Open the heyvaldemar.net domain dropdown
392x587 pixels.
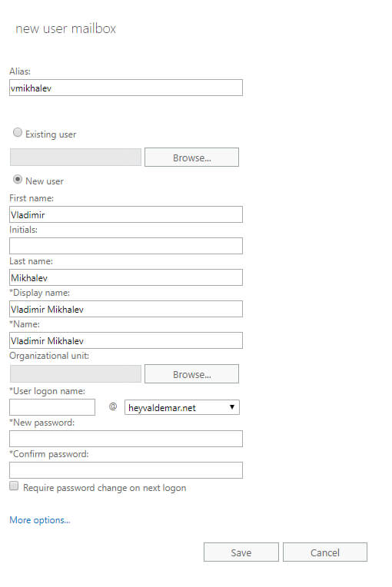[182, 407]
